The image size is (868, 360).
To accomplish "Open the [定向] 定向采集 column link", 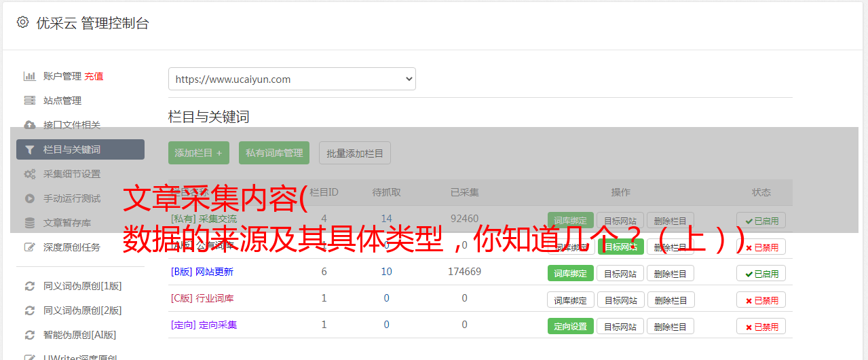I will coord(204,325).
